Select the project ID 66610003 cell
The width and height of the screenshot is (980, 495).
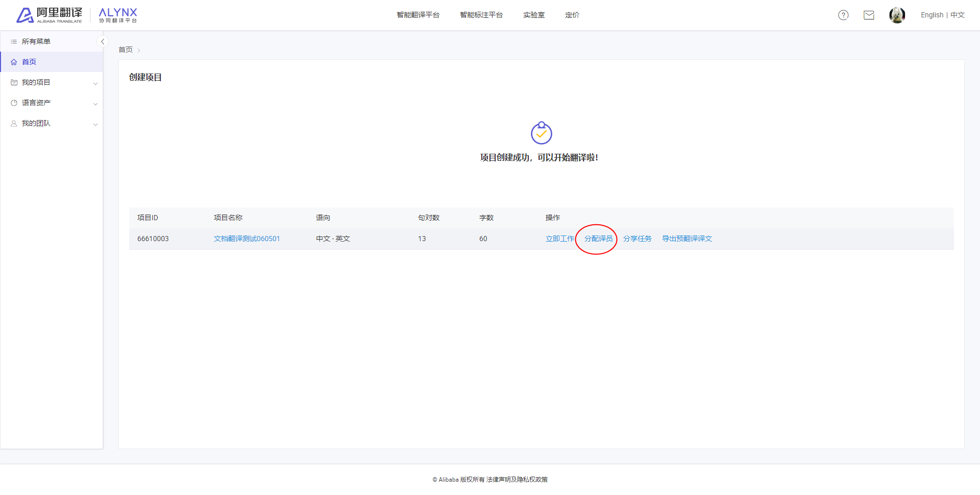[x=153, y=239]
